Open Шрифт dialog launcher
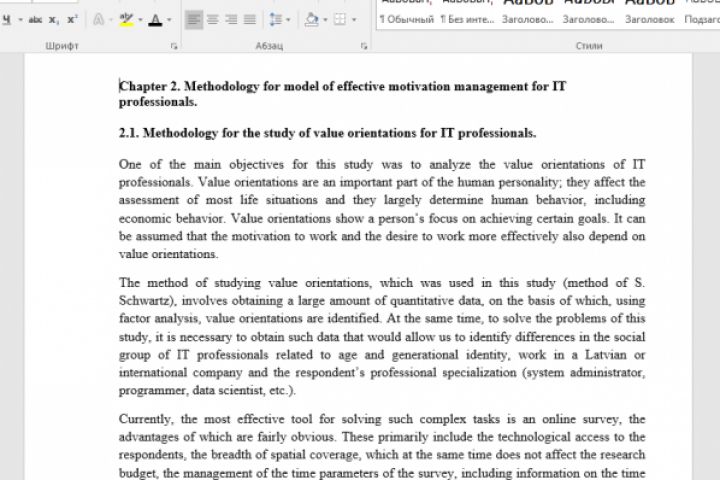 pyautogui.click(x=174, y=46)
